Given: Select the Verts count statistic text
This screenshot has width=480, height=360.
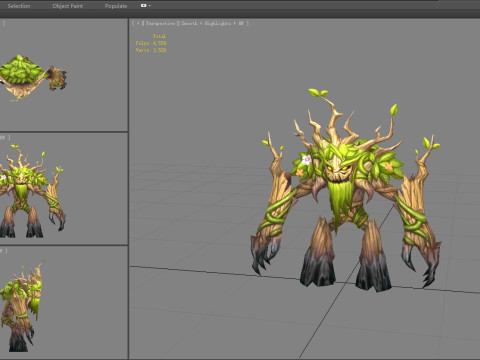Looking at the screenshot, I should tap(151, 50).
